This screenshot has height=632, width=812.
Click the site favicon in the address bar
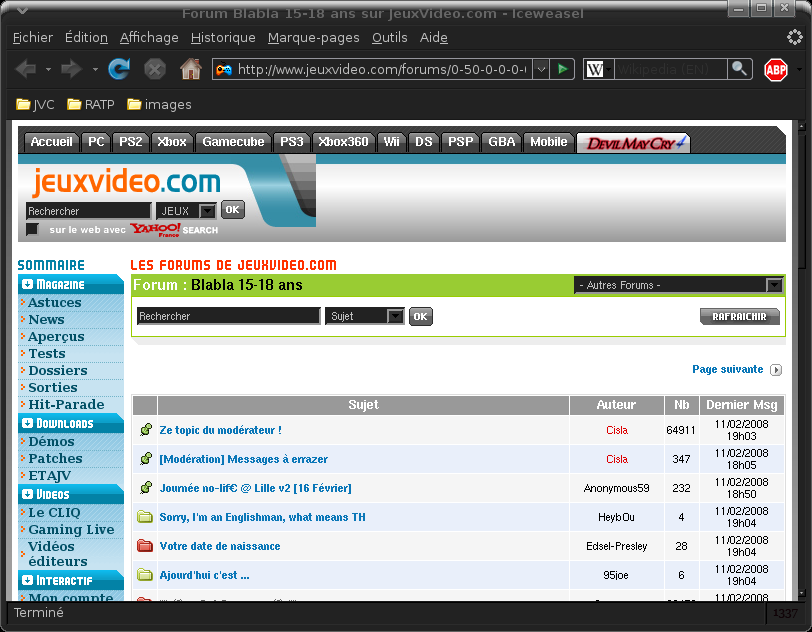click(x=224, y=69)
